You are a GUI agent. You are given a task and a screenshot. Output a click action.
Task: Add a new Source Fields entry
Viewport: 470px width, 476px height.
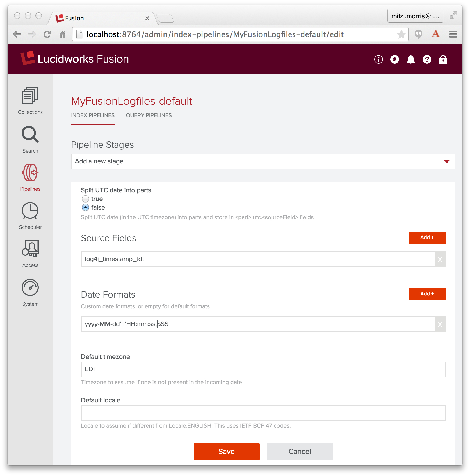tap(427, 237)
